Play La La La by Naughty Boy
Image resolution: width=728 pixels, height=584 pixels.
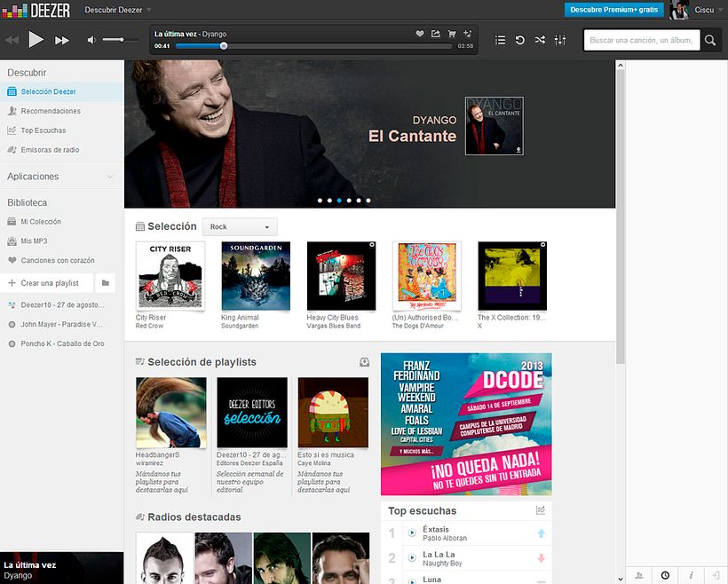412,558
